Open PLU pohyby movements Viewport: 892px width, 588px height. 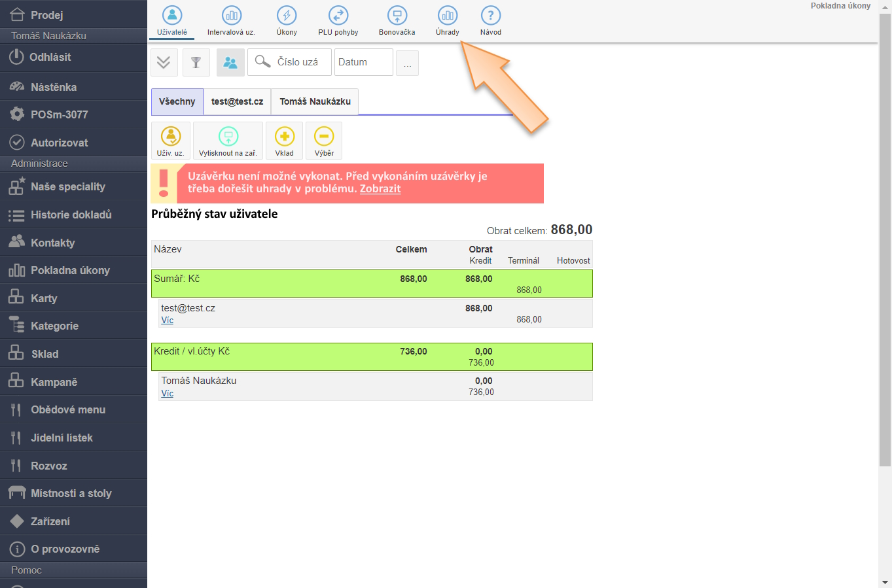point(338,20)
